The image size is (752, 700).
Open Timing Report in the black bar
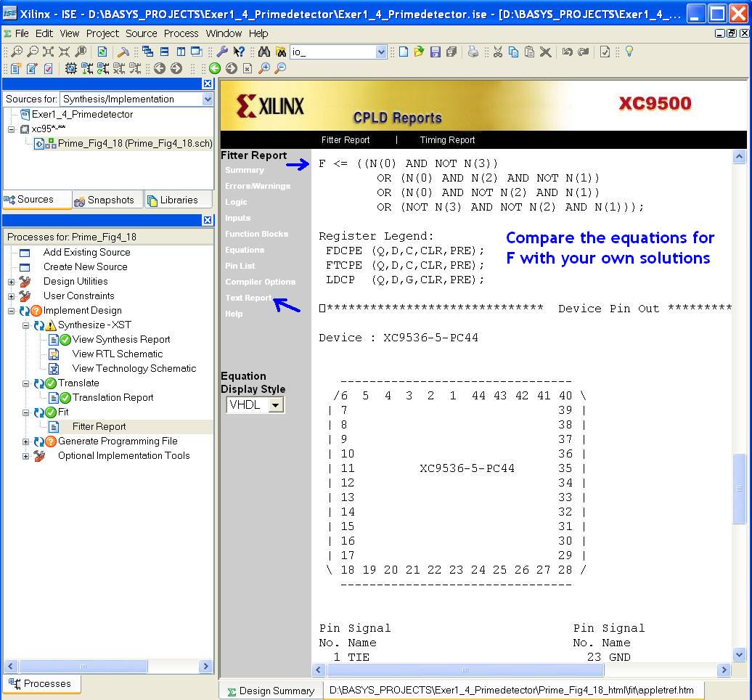[x=447, y=140]
